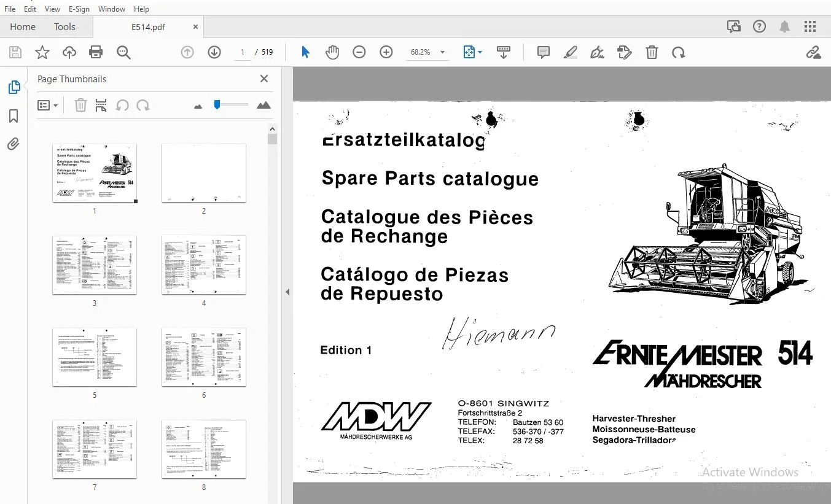
Task: Toggle the scrolling mode tool
Action: [504, 53]
